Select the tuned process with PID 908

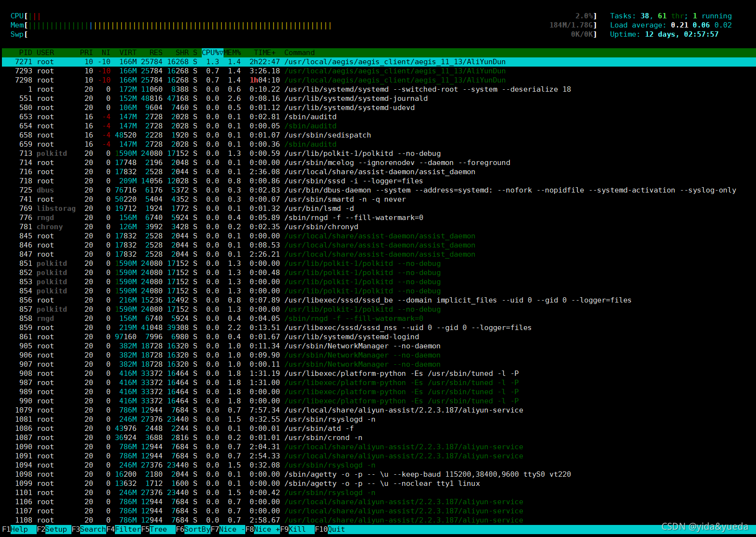tap(378, 373)
